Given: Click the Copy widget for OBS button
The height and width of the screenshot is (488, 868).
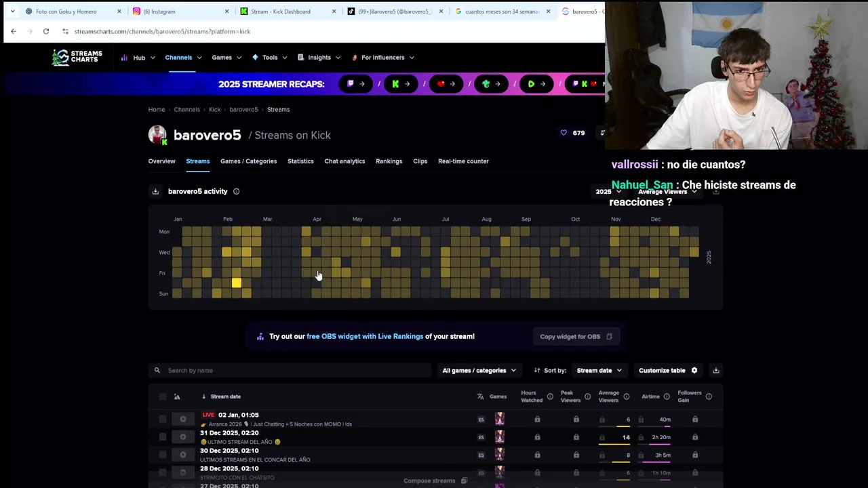Looking at the screenshot, I should [x=576, y=337].
